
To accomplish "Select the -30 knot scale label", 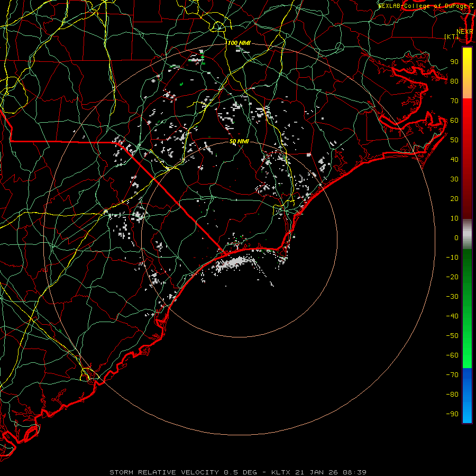I will point(452,297).
